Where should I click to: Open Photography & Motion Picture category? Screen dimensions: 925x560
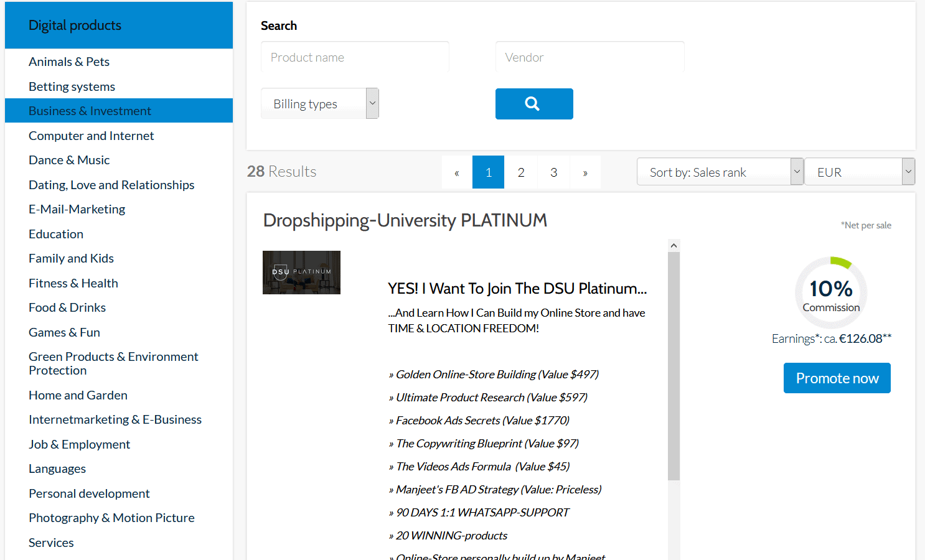click(111, 518)
